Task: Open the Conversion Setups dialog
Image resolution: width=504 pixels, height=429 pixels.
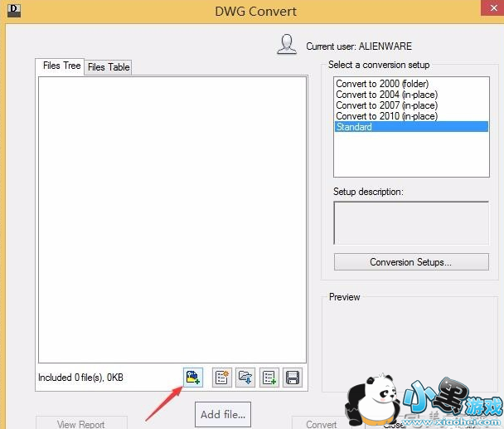Action: pyautogui.click(x=411, y=262)
